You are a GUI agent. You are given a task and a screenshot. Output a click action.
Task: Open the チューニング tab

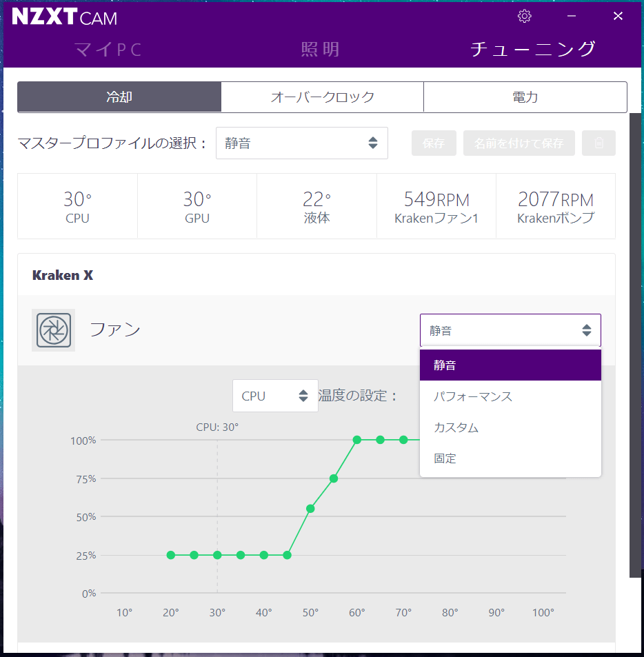tap(532, 49)
